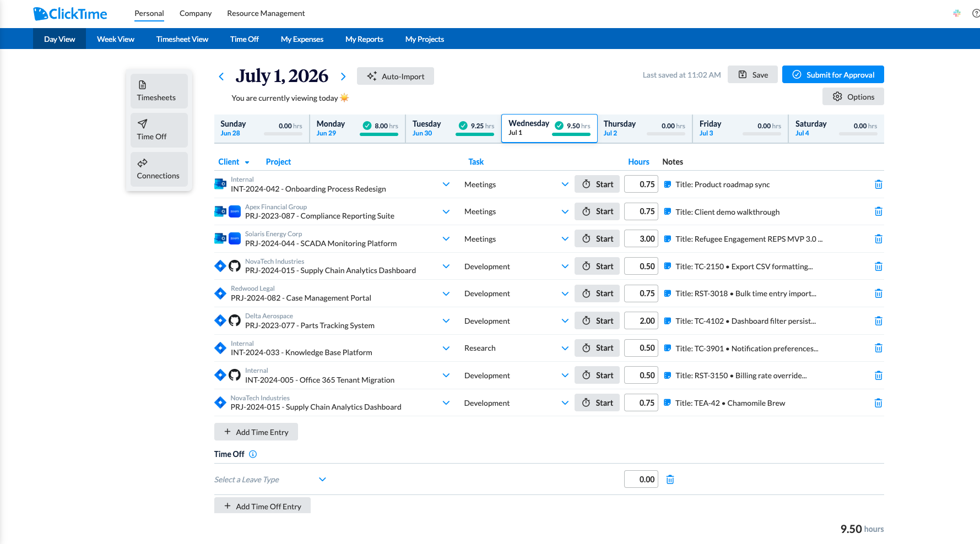Screen dimensions: 980x544
Task: Open Resource Management menu
Action: pos(266,13)
